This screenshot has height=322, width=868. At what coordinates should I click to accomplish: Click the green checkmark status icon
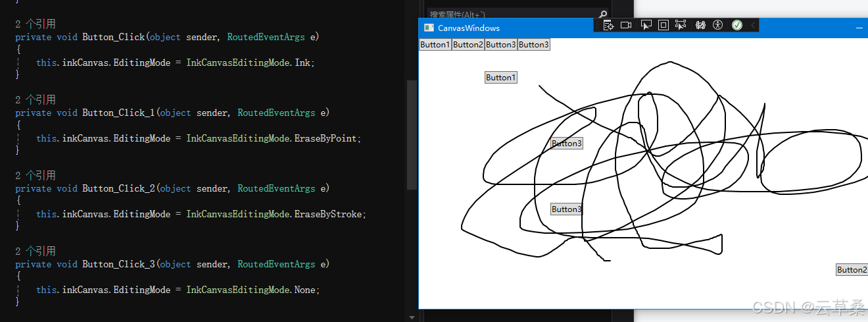(737, 25)
